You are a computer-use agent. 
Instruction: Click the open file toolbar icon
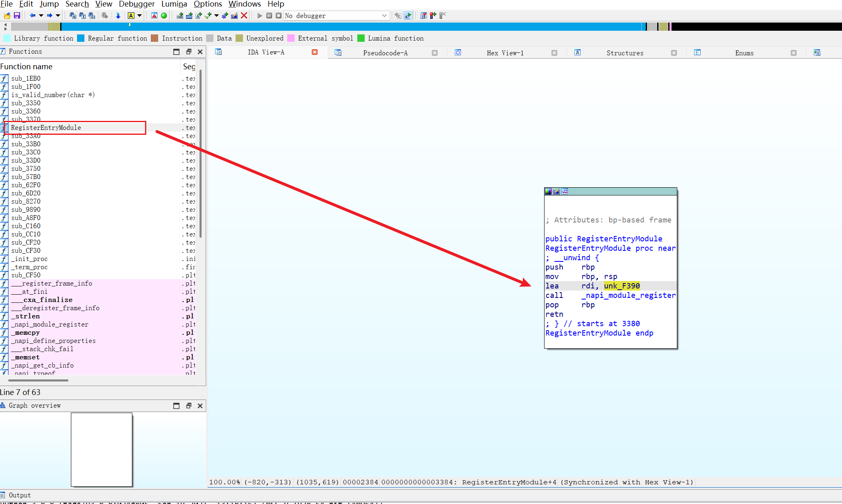[7, 16]
